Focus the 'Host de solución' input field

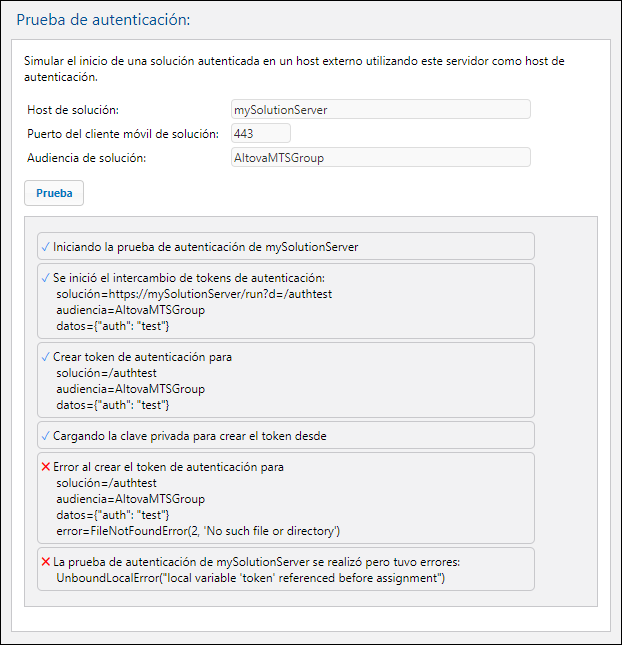[x=380, y=109]
